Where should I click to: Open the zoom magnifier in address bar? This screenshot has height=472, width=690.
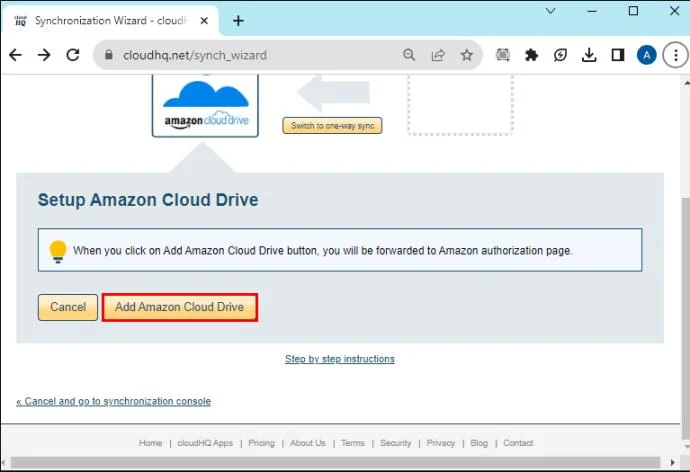[409, 55]
